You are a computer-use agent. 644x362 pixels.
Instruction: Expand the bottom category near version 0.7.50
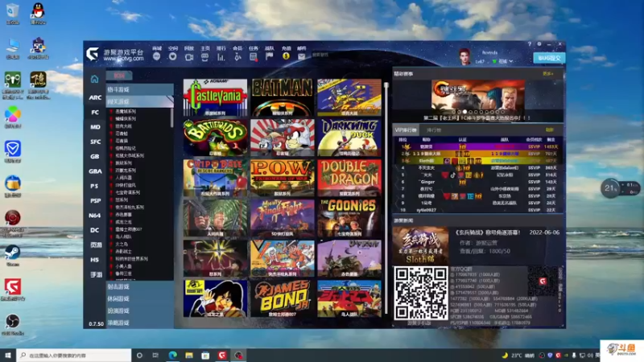pos(139,323)
